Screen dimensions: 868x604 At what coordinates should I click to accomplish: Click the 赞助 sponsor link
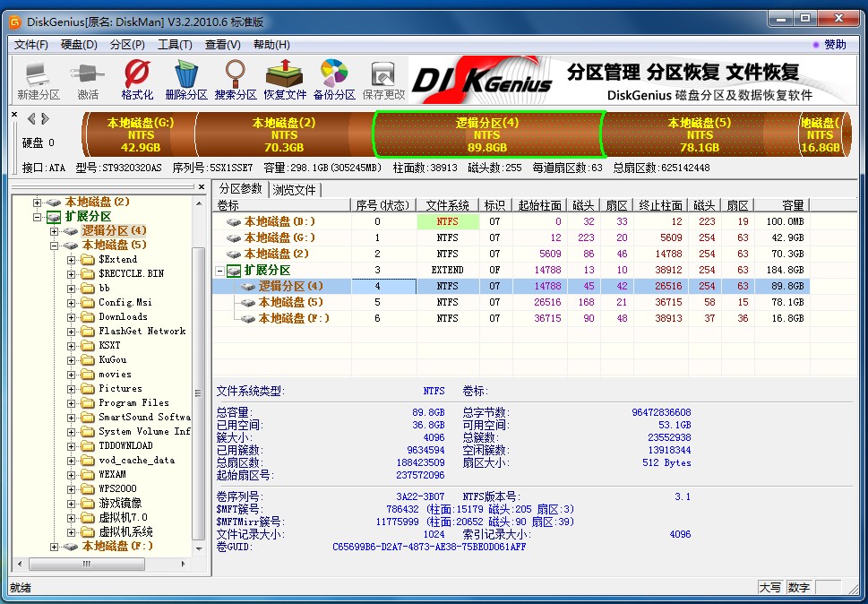(836, 45)
